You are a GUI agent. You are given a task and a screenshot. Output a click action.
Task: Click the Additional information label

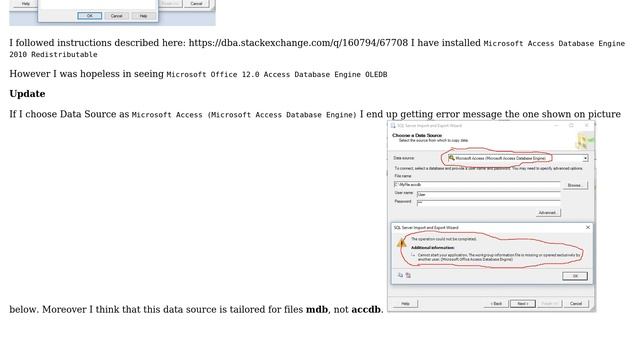pos(432,248)
